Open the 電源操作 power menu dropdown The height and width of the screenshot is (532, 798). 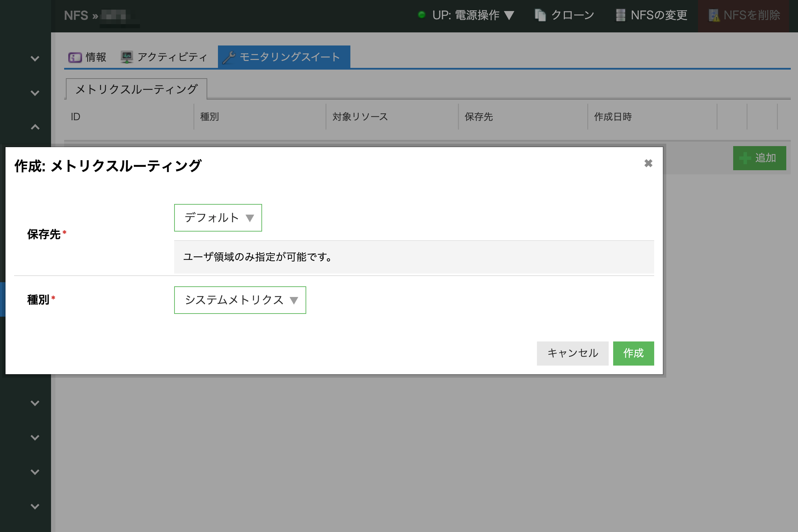pos(477,15)
